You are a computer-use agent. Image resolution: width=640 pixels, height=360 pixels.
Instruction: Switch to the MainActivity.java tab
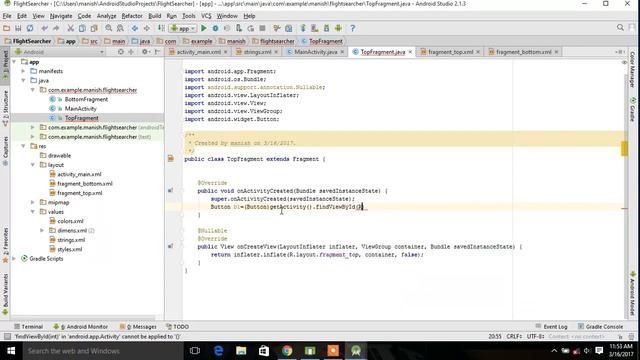(315, 52)
